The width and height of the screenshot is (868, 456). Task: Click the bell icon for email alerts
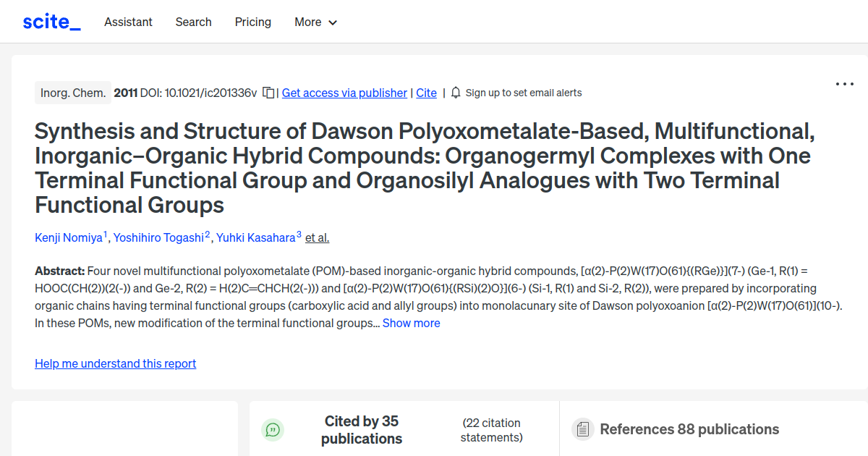click(456, 93)
